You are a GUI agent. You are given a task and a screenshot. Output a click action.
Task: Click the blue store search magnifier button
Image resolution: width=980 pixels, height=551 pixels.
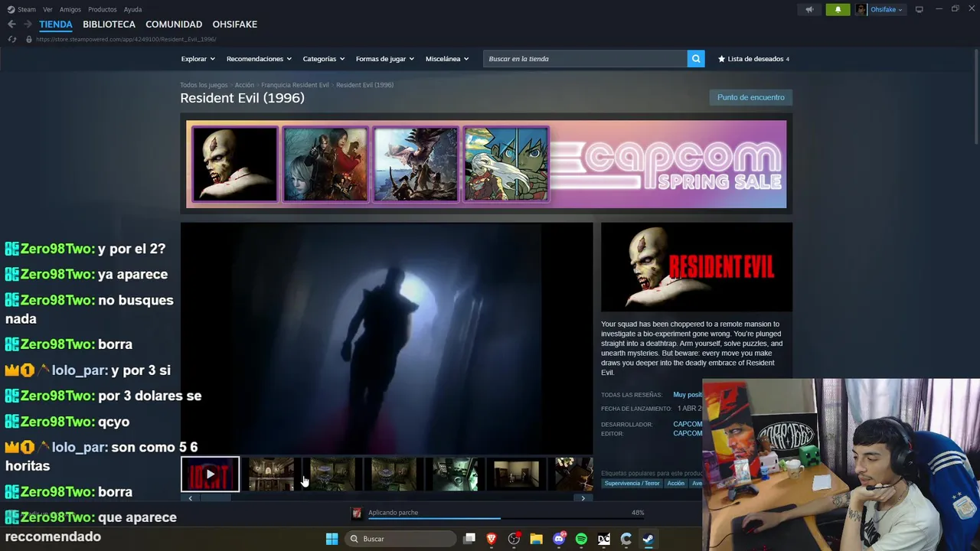pos(696,59)
